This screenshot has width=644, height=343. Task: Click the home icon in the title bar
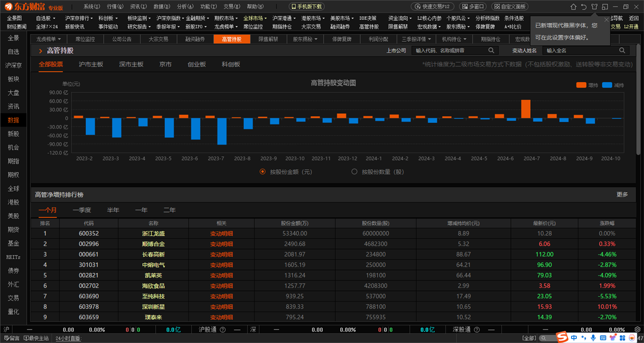coord(573,6)
